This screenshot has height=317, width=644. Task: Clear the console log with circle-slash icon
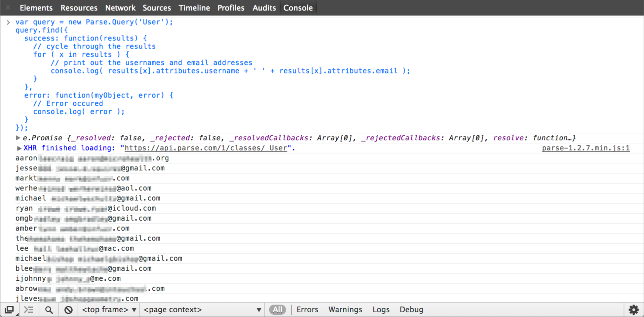point(68,310)
